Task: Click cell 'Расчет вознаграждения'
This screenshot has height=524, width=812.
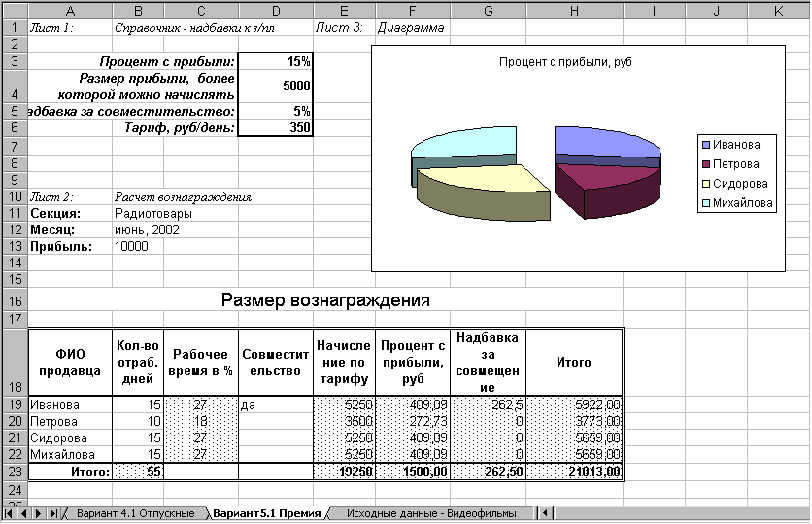Action: click(183, 197)
